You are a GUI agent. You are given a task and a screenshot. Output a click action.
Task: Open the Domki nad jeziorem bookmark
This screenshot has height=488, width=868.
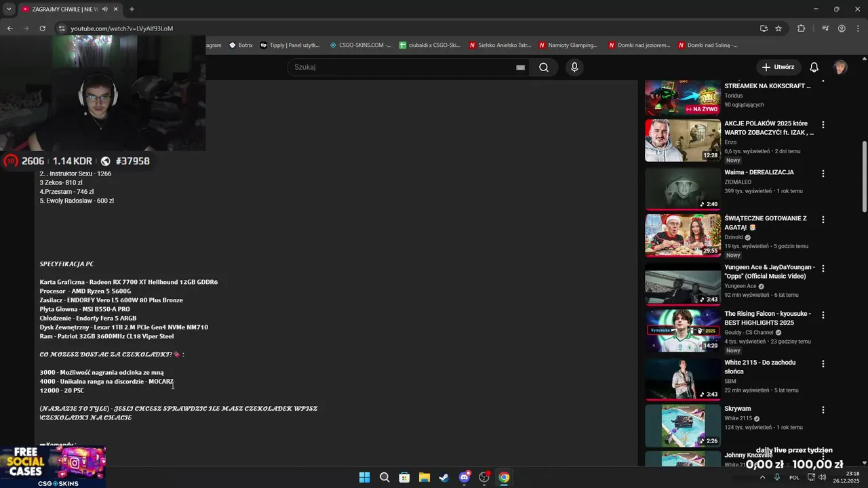(x=639, y=45)
